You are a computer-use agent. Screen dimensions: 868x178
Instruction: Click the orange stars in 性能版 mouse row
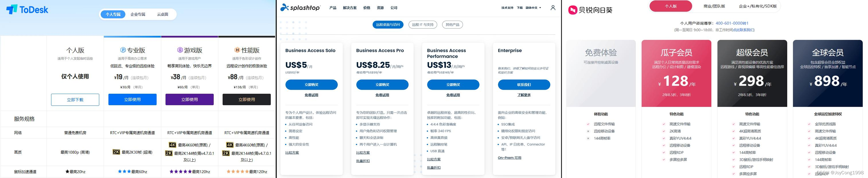pos(238,172)
